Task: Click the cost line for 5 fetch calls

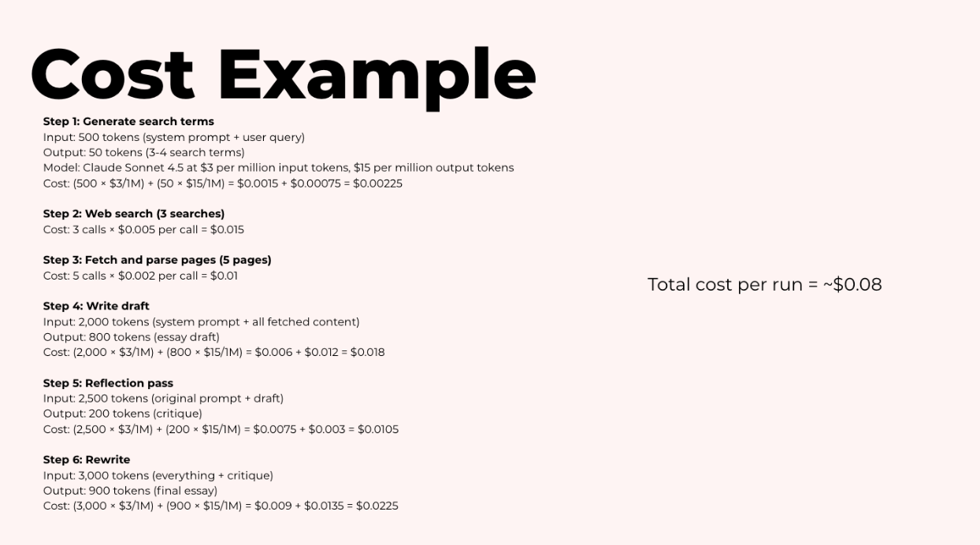Action: tap(140, 276)
